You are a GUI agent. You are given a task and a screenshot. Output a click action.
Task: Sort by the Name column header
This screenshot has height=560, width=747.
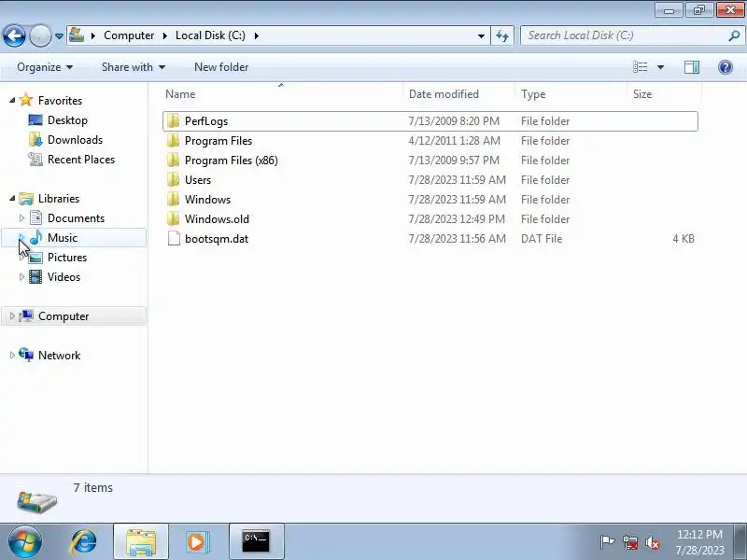pyautogui.click(x=283, y=94)
